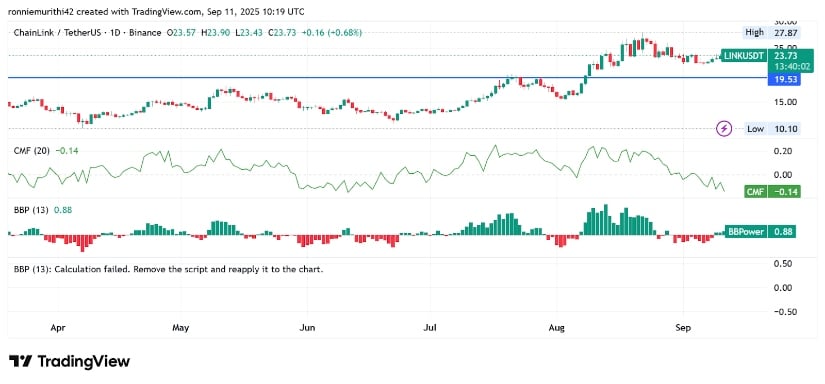Click the May label on time axis

tap(180, 328)
